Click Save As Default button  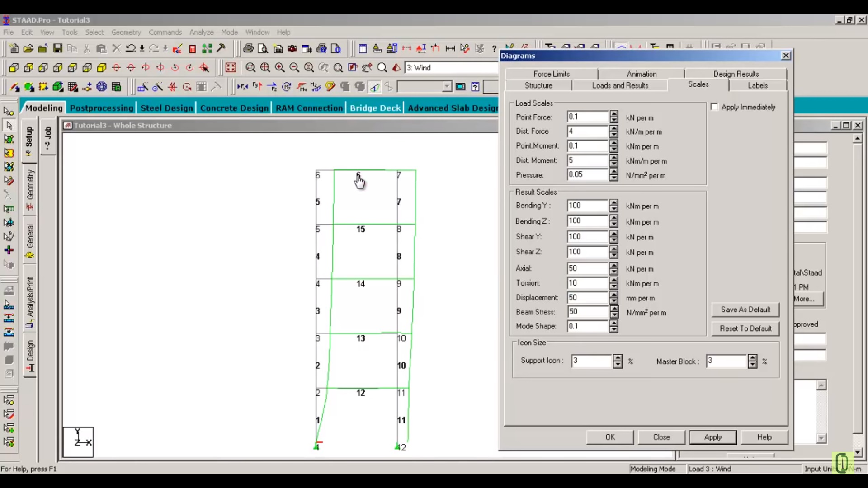(x=745, y=309)
